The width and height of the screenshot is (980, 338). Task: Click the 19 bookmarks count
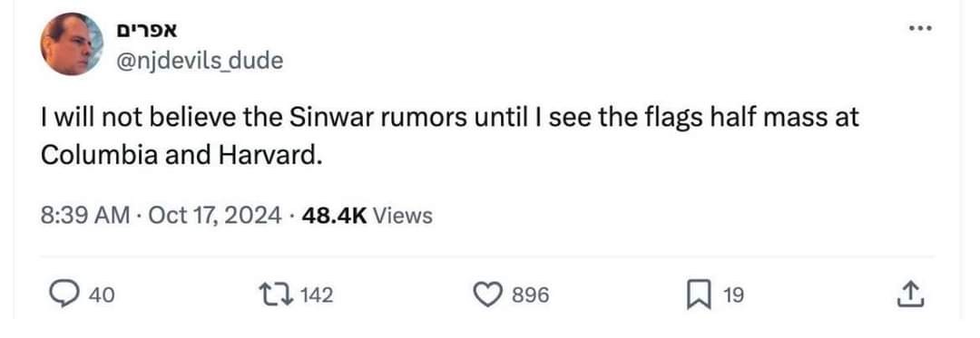[x=734, y=295]
